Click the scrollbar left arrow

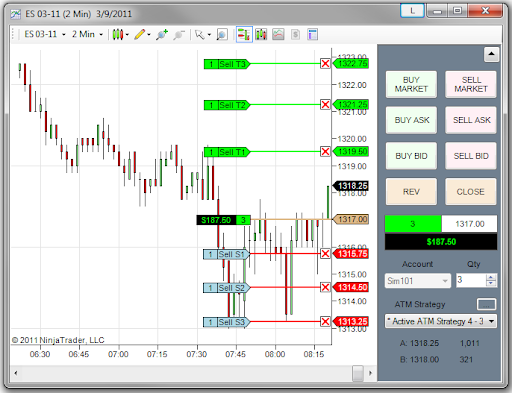pos(16,373)
